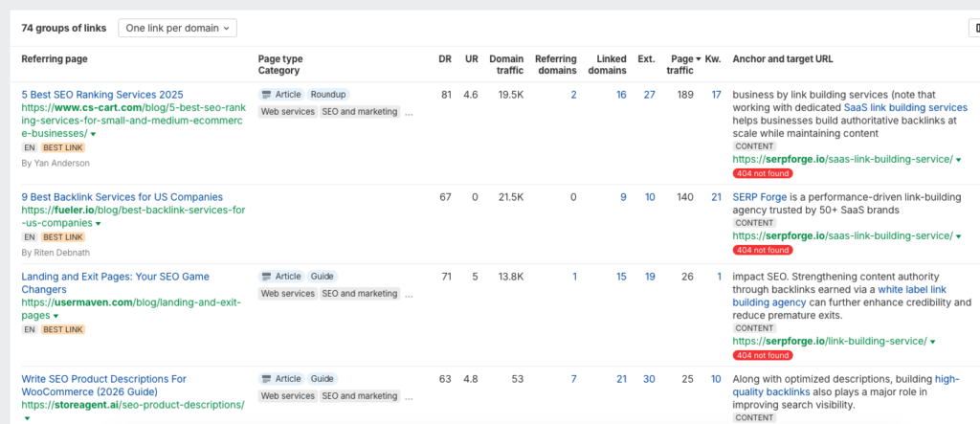
Task: Open keywords count 17 for cs-cart
Action: click(x=716, y=95)
